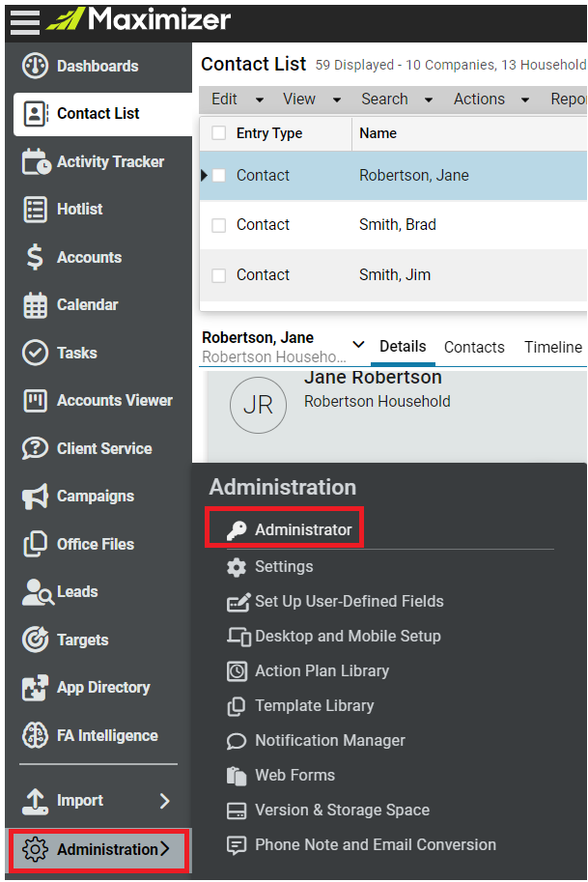Go to FA Intelligence in the sidebar
This screenshot has width=588, height=882.
tap(107, 735)
